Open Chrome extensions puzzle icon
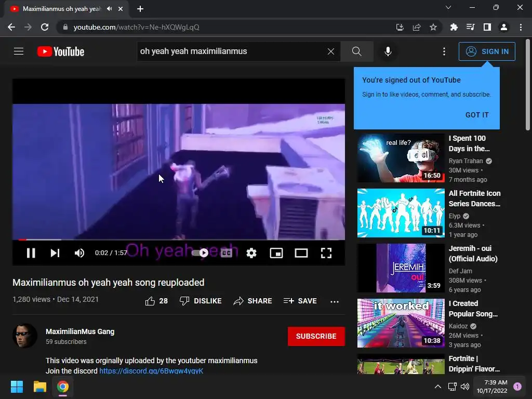 (x=454, y=27)
